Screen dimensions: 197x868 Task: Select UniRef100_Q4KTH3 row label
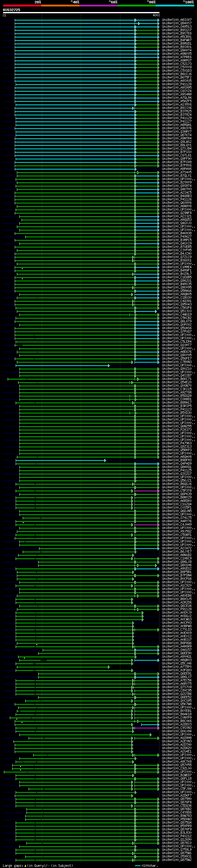point(177,189)
